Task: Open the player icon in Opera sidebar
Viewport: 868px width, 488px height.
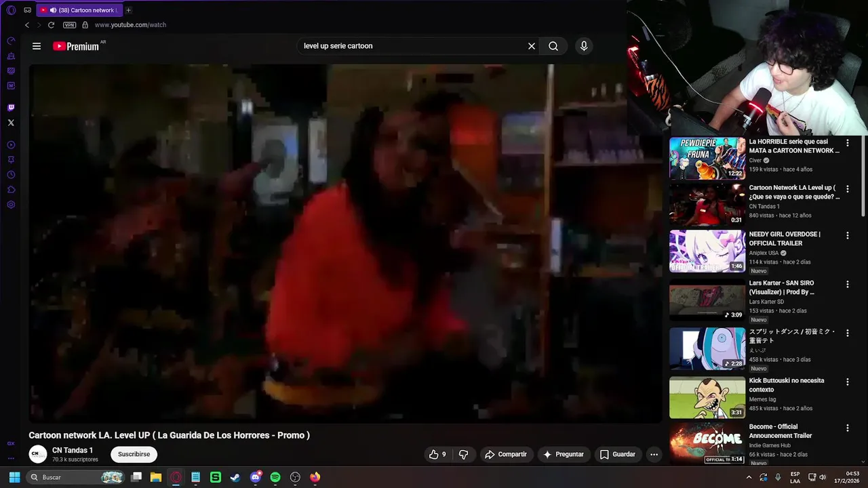Action: (x=11, y=145)
